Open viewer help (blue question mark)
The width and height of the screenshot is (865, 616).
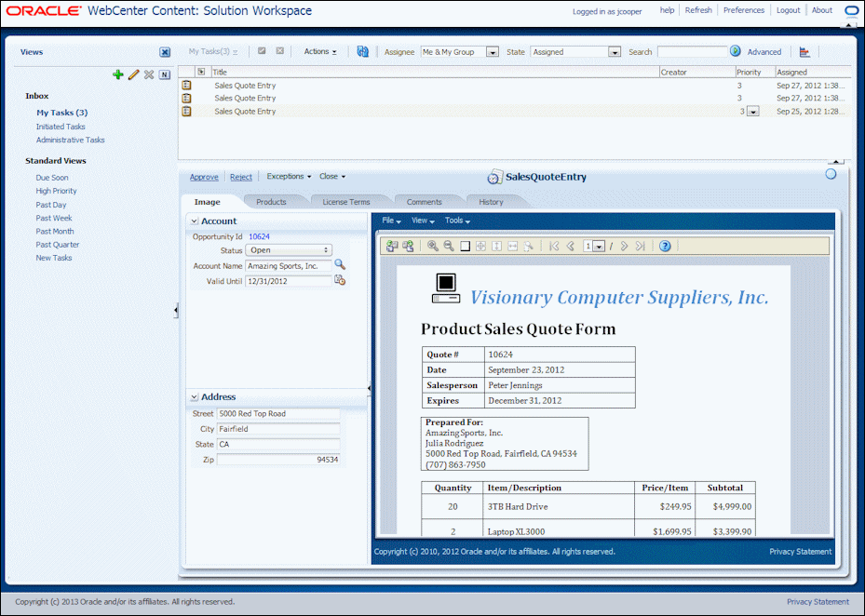665,246
